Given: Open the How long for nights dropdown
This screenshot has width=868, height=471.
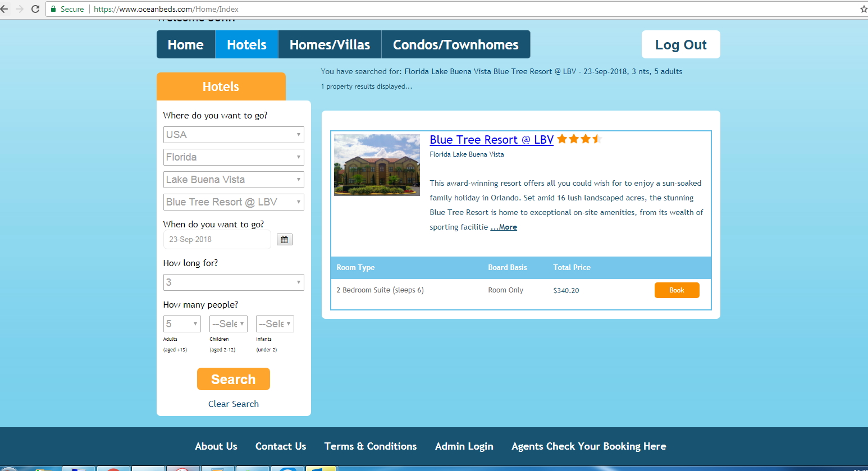Looking at the screenshot, I should coord(234,282).
